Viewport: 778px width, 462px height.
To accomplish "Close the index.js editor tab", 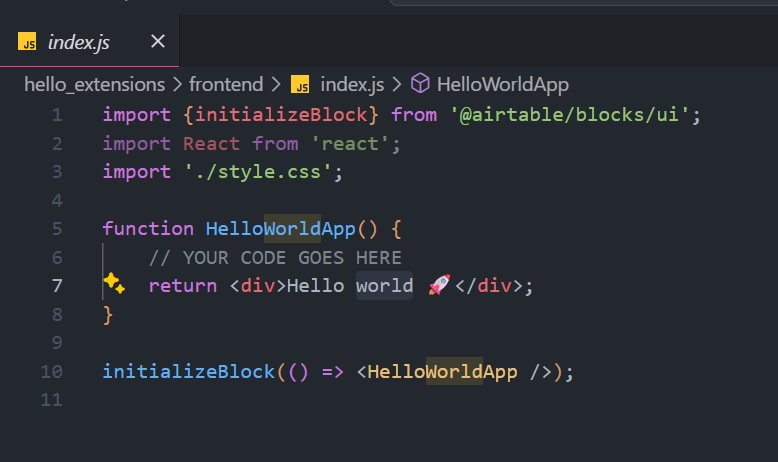I will pos(158,41).
